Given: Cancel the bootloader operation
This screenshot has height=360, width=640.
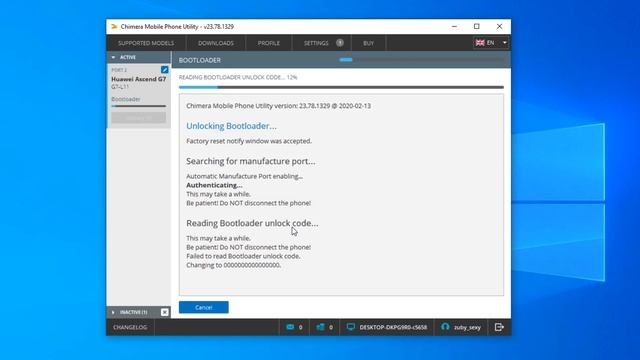Looking at the screenshot, I should [204, 307].
